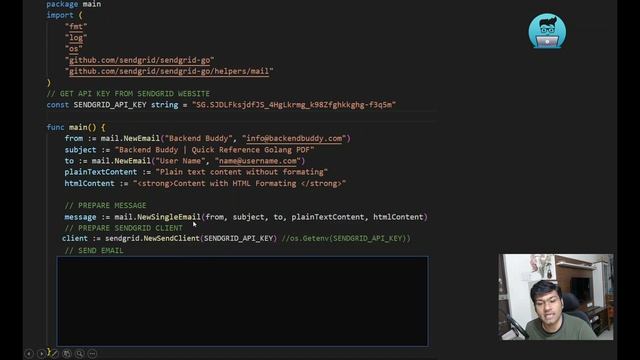The height and width of the screenshot is (360, 640).
Task: Click the commented os.Getenv code
Action: click(346, 238)
